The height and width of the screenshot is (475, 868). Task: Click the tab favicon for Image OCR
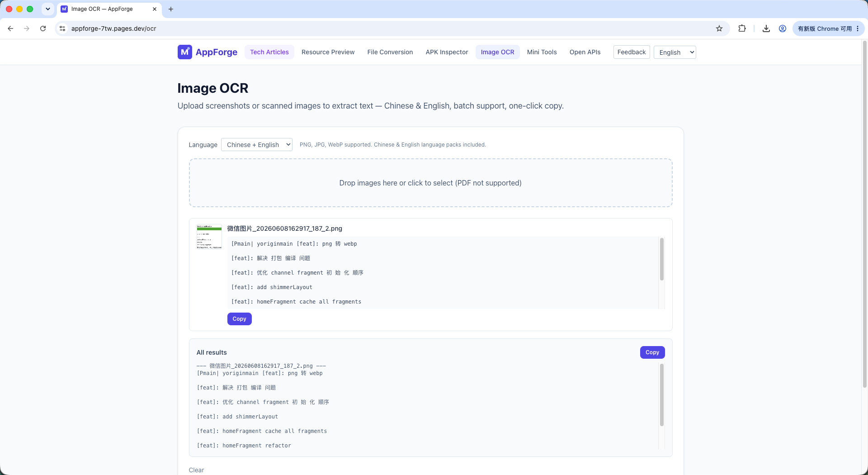pyautogui.click(x=64, y=9)
